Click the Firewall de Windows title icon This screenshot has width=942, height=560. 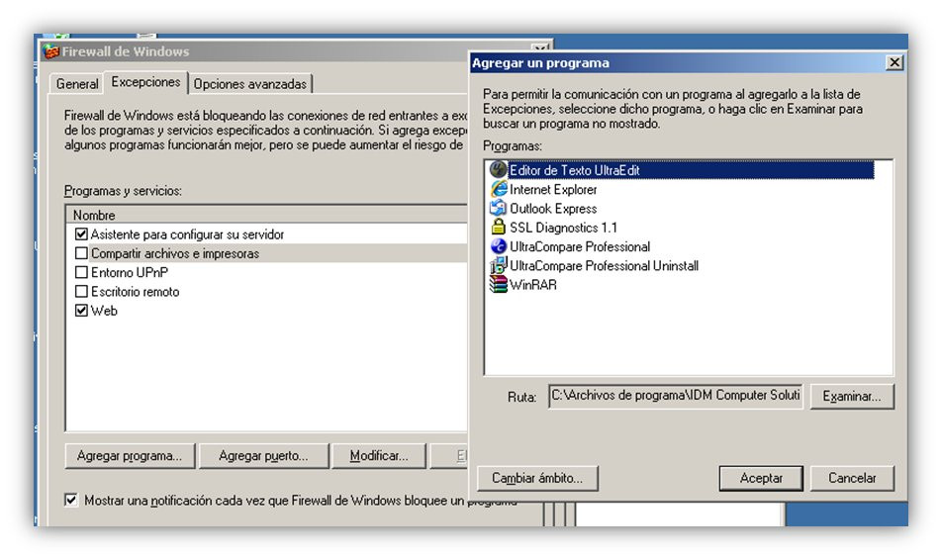[51, 51]
